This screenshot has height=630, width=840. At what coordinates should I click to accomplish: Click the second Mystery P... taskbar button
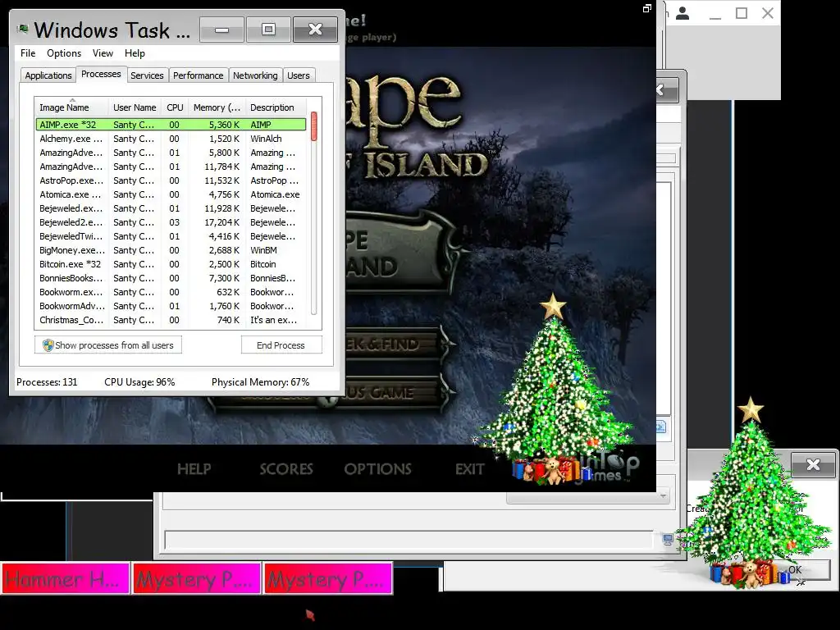click(328, 578)
